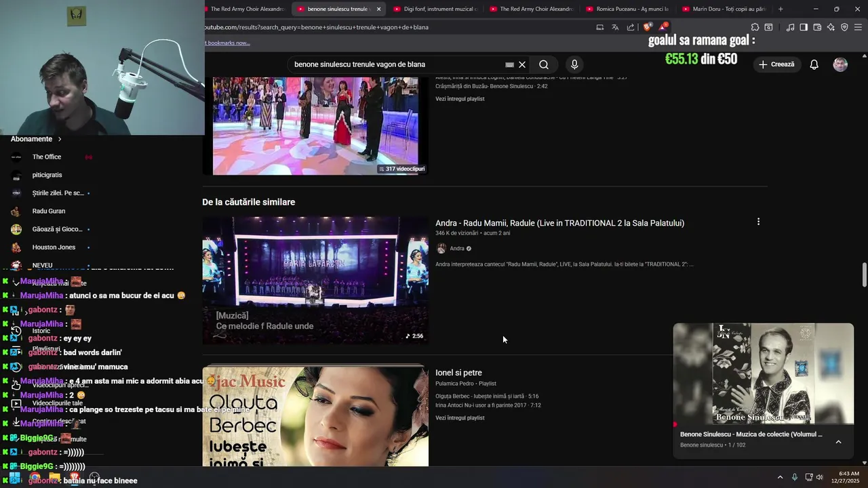
Task: Switch to the second Red Army Choir tab
Action: click(531, 9)
